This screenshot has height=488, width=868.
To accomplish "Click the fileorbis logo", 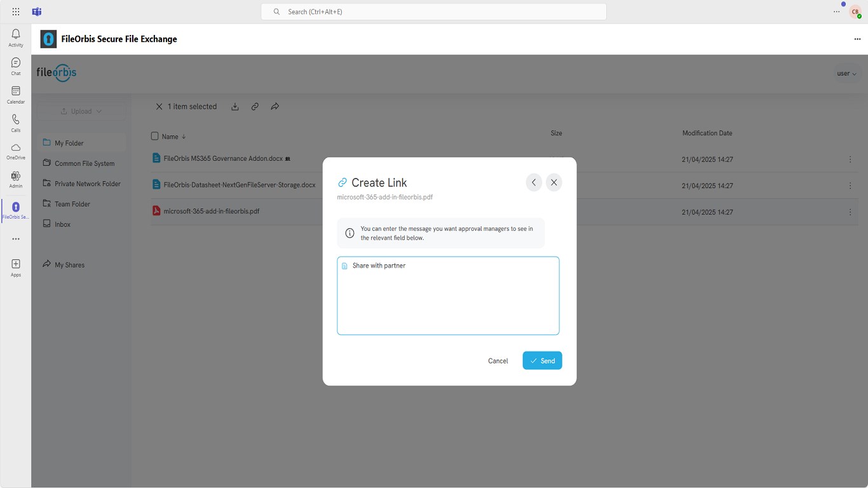I will click(x=57, y=72).
